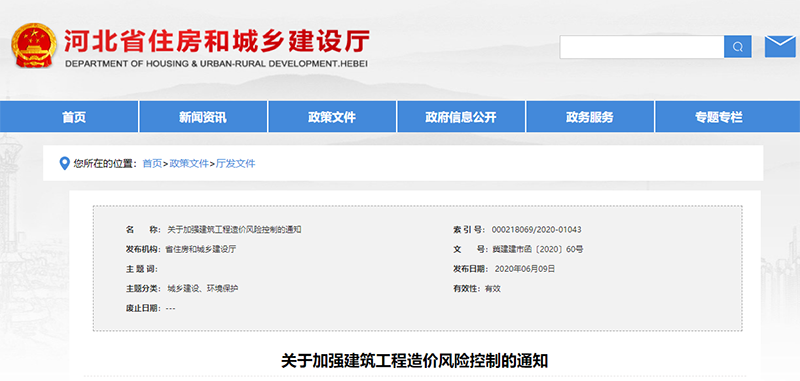Click the English department name subtitle
800x381 pixels.
tap(217, 64)
